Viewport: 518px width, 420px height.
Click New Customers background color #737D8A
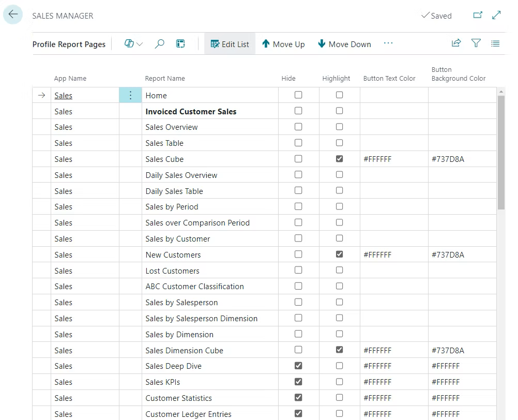[x=448, y=255]
